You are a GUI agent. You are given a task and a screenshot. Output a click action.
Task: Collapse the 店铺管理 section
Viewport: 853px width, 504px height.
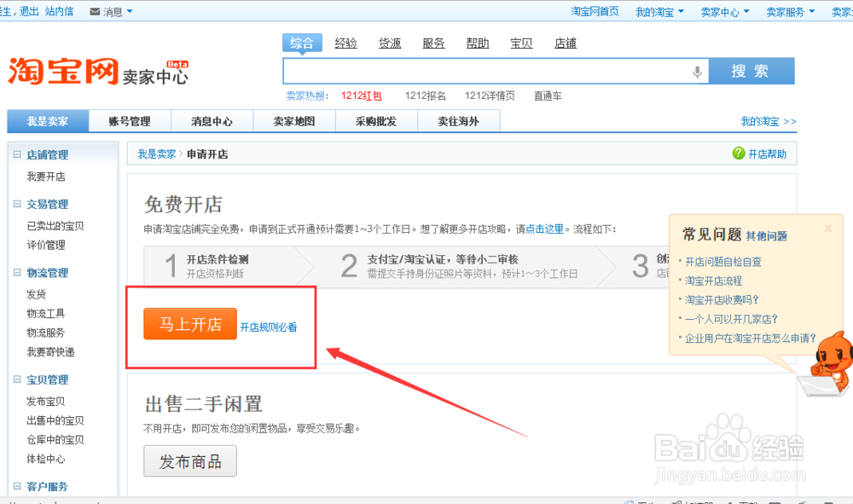pyautogui.click(x=17, y=154)
